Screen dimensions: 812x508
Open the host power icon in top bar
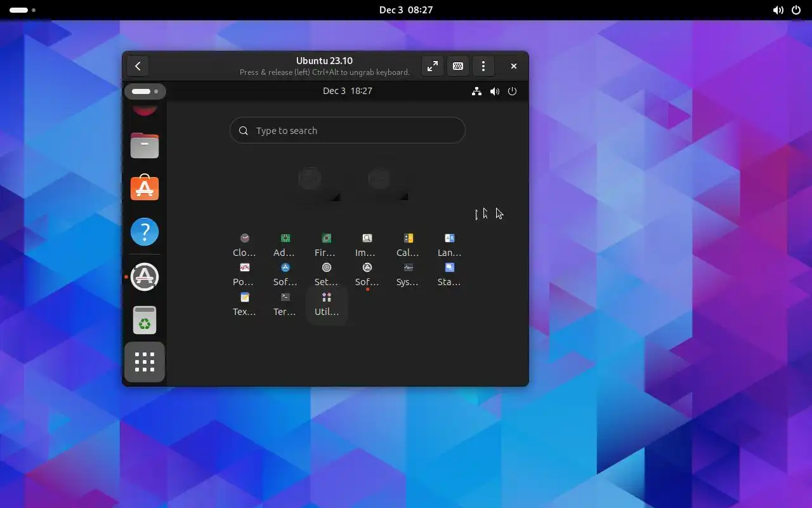tap(796, 10)
